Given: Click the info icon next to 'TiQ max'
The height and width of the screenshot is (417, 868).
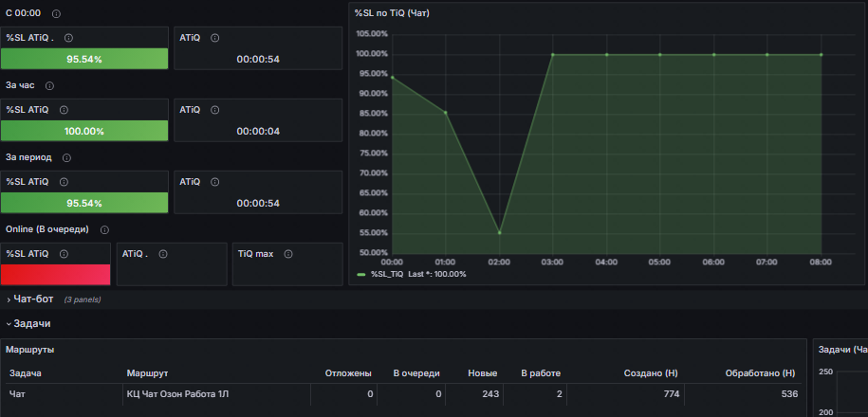Looking at the screenshot, I should tap(287, 254).
